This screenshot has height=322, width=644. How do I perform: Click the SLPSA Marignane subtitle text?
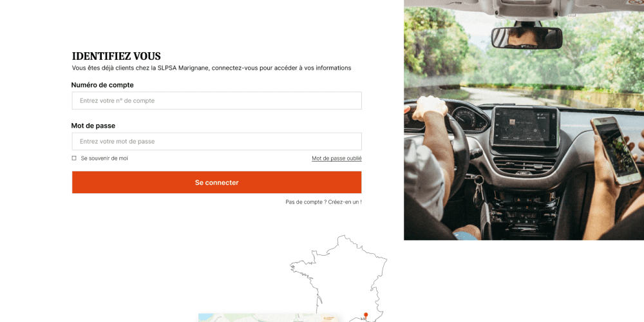point(211,68)
